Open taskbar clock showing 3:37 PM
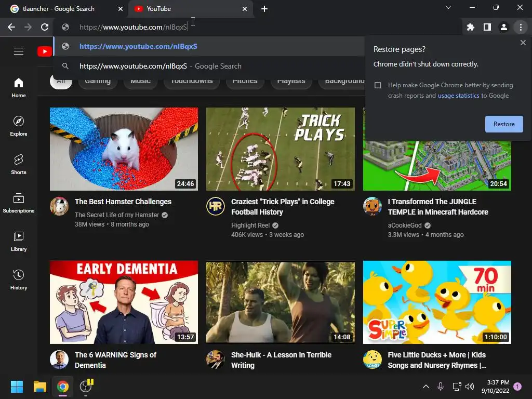The image size is (532, 399). click(495, 387)
